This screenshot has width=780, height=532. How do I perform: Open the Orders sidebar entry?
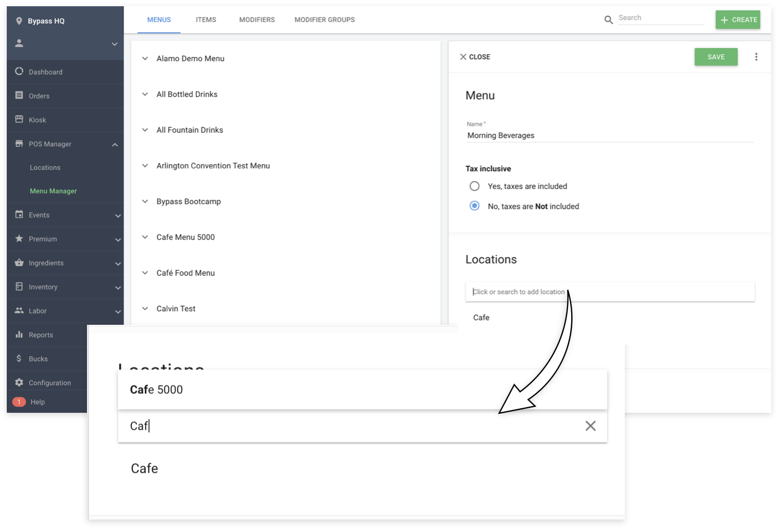click(x=65, y=96)
